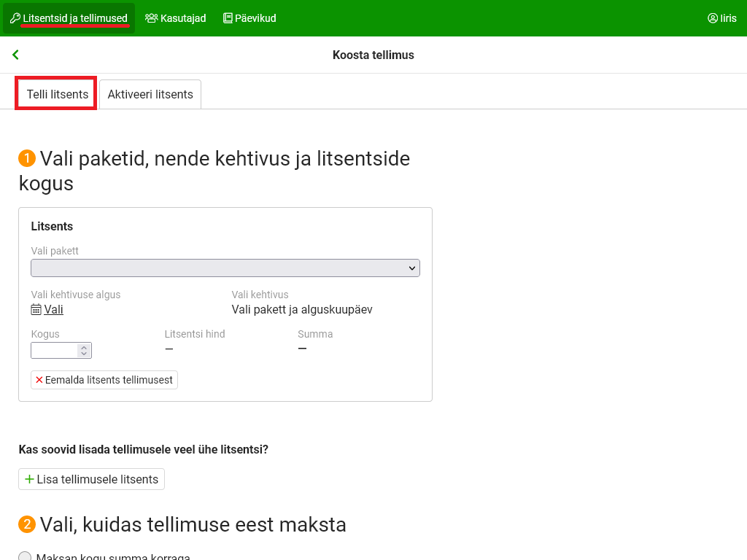Focus the Kogus quantity input field
Screen dimensions: 747x560
(x=54, y=351)
